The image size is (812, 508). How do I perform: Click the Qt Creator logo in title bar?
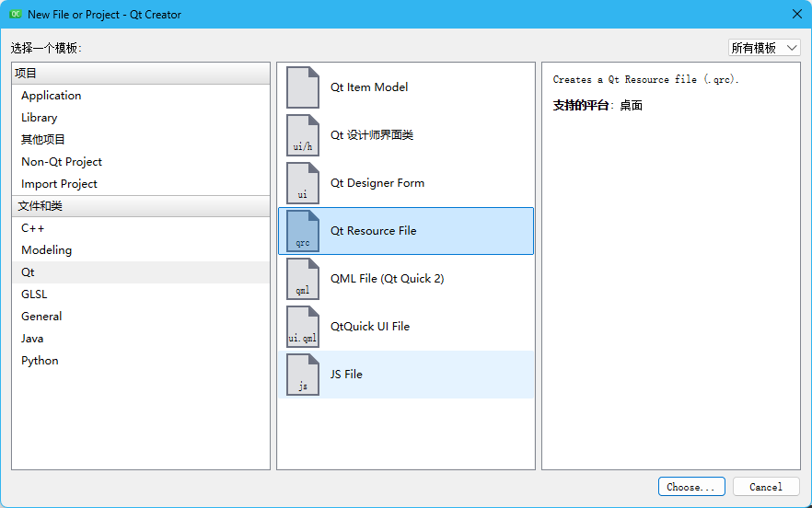pos(16,14)
